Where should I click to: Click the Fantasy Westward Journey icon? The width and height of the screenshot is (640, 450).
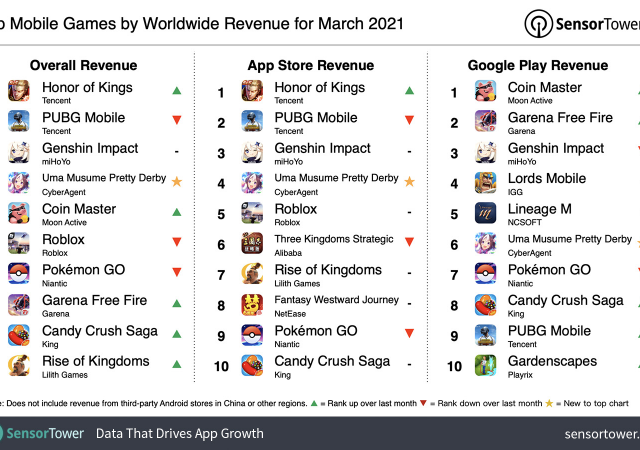click(x=252, y=305)
